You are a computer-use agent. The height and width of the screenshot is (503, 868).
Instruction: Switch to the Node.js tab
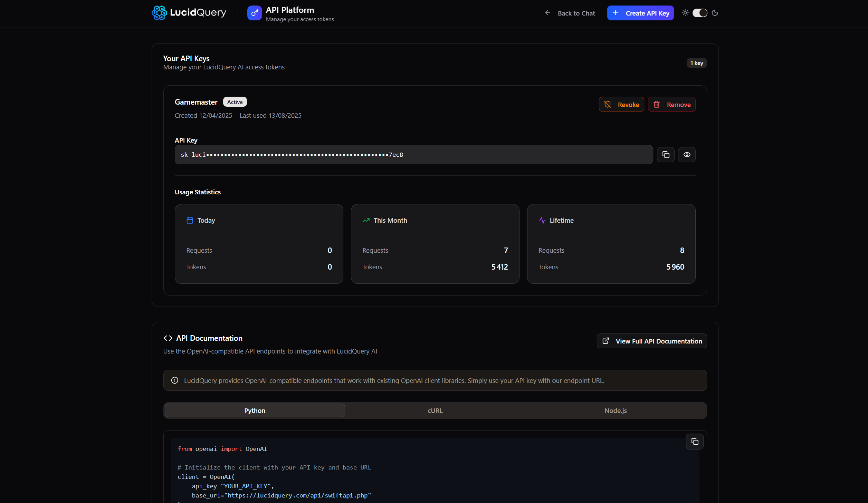(615, 410)
